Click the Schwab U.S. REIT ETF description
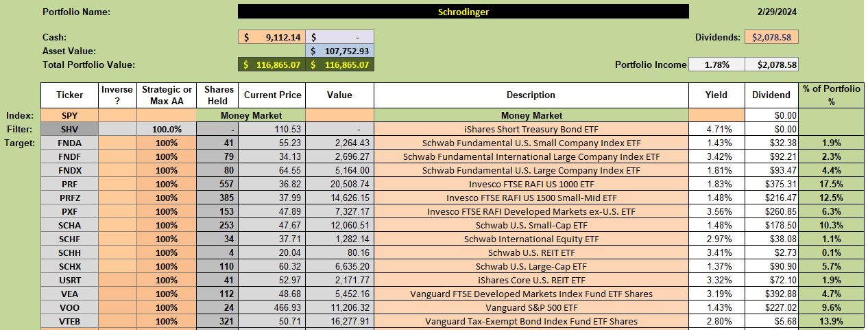Image resolution: width=868 pixels, height=330 pixels. click(531, 252)
